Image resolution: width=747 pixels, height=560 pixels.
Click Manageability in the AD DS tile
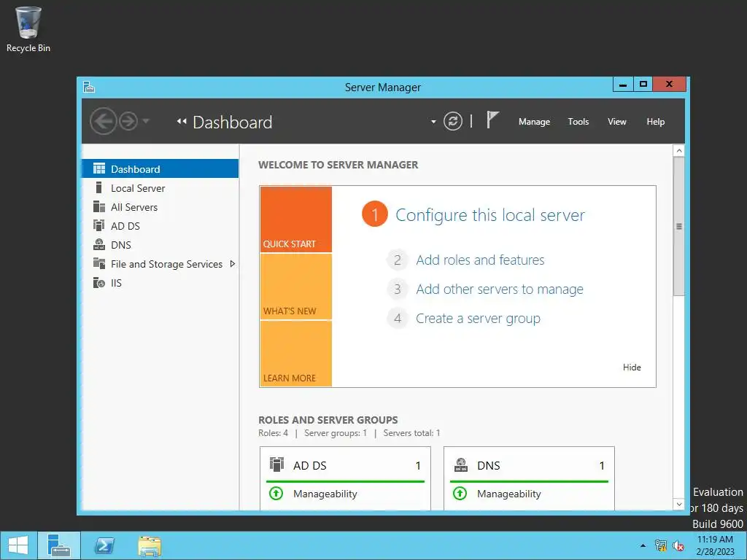325,494
